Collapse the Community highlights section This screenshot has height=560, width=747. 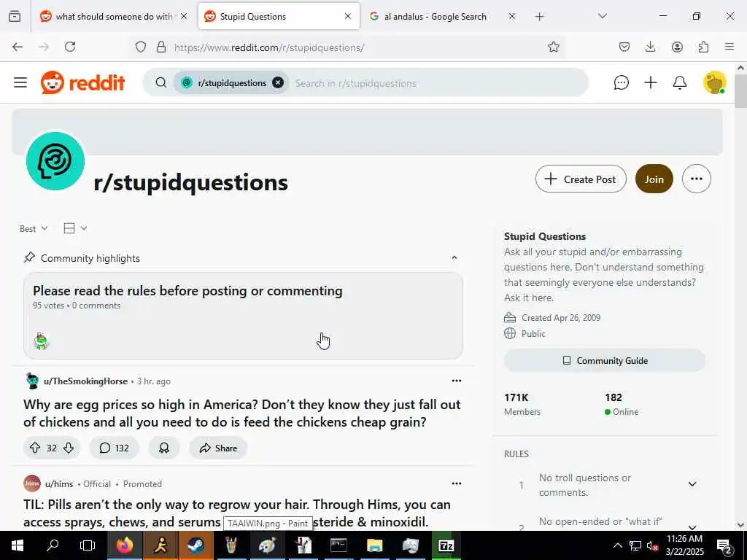(454, 257)
